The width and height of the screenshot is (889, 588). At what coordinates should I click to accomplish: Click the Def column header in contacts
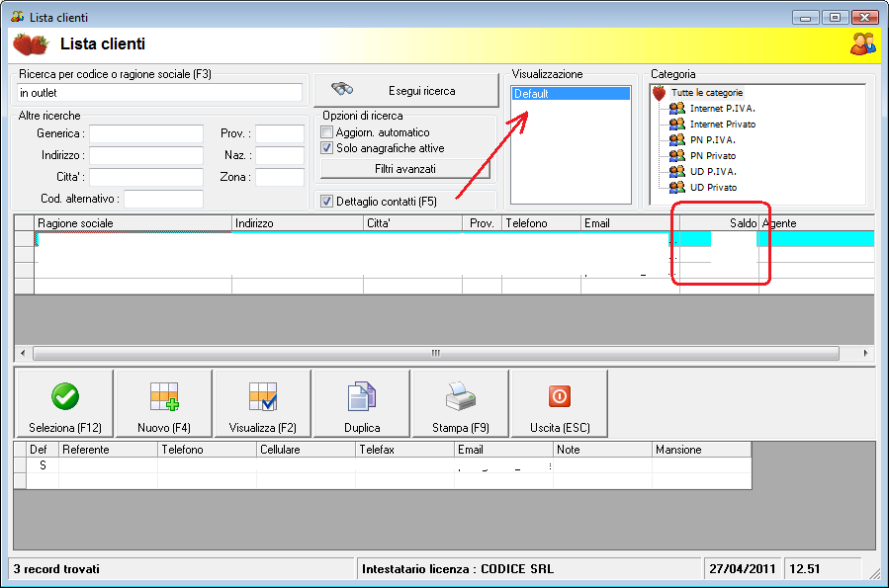pos(43,450)
